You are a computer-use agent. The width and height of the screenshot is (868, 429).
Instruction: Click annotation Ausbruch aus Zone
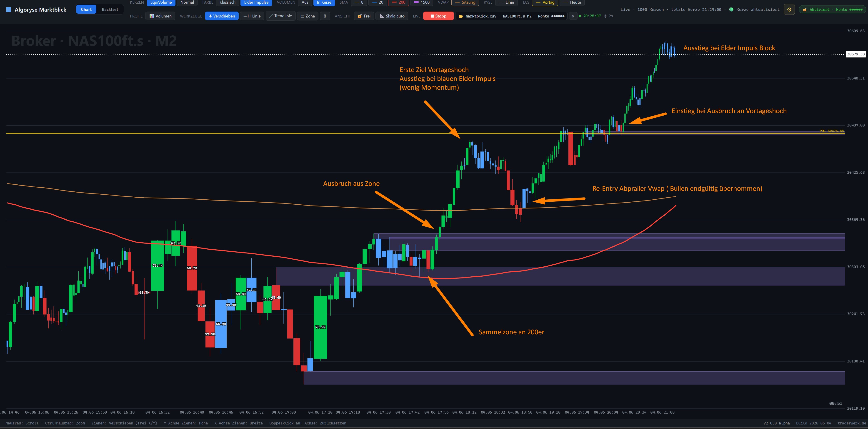[351, 184]
